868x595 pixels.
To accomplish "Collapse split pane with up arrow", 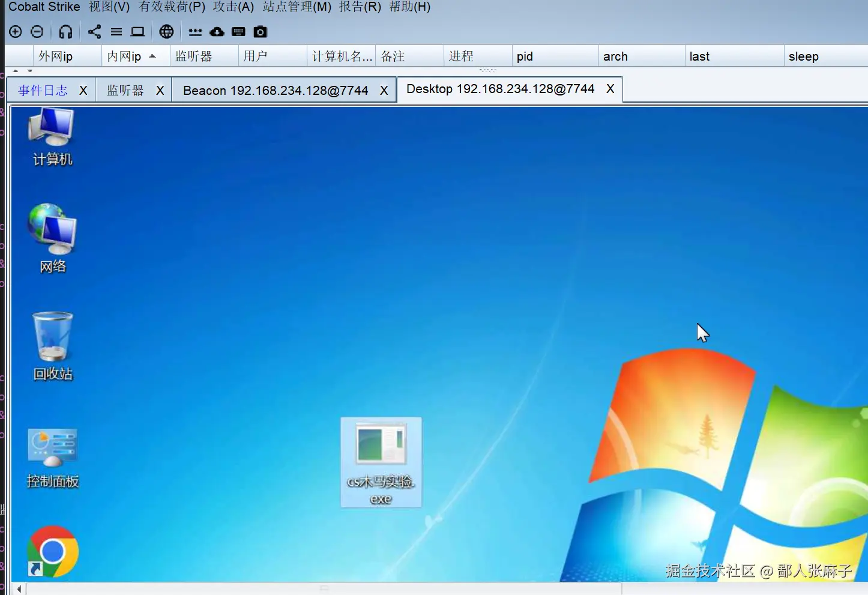I will point(16,70).
